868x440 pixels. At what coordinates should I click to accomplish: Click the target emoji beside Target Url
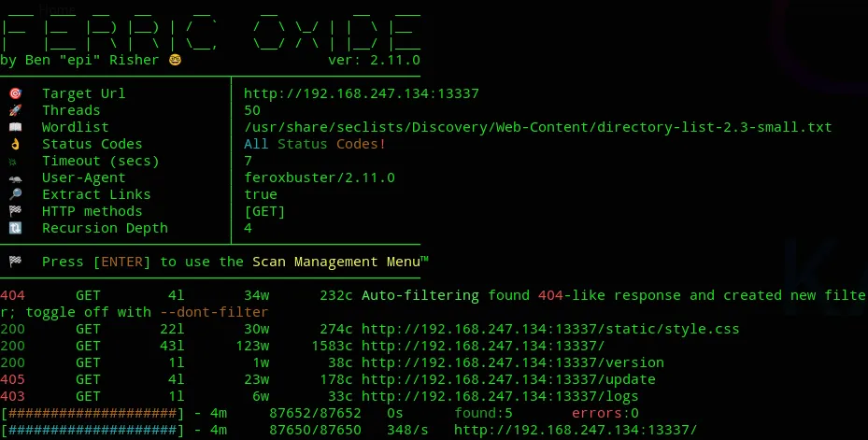click(x=16, y=93)
